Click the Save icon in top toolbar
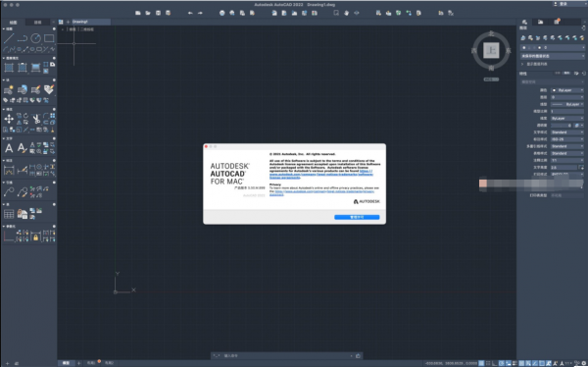The width and height of the screenshot is (588, 367). pyautogui.click(x=158, y=13)
